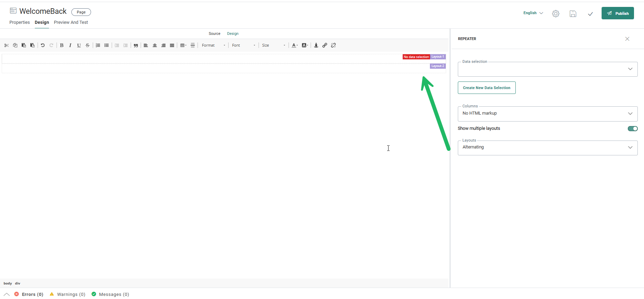Open the settings gear icon
The width and height of the screenshot is (644, 299).
[555, 13]
